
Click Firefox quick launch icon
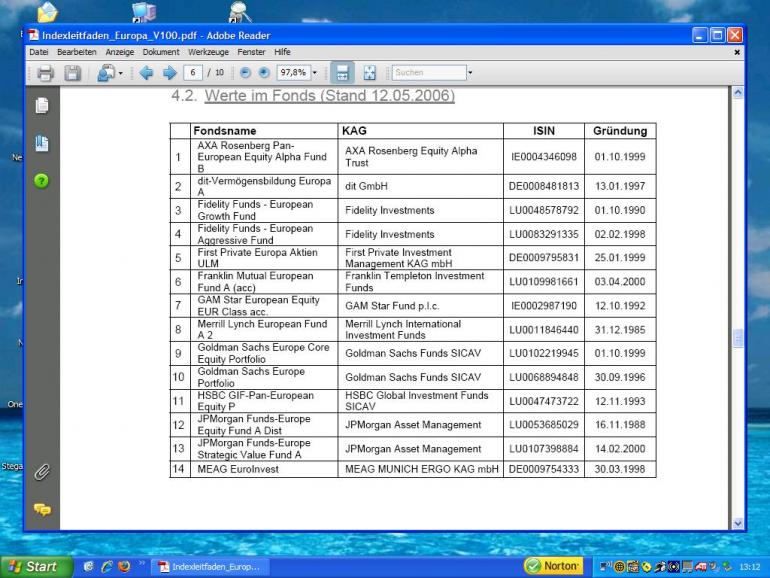point(124,566)
